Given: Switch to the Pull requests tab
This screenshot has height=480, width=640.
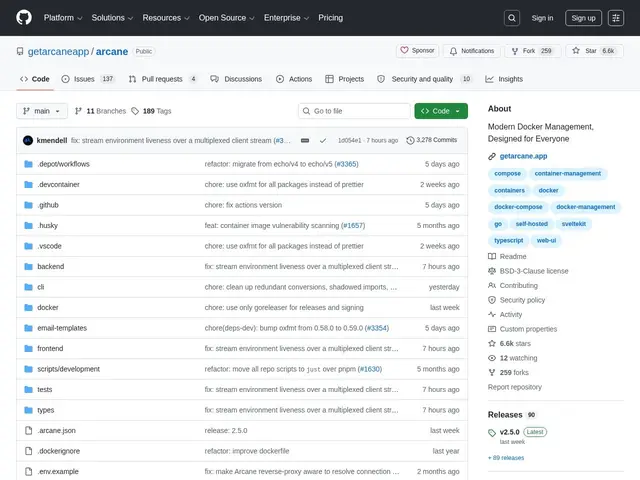Looking at the screenshot, I should [x=163, y=79].
